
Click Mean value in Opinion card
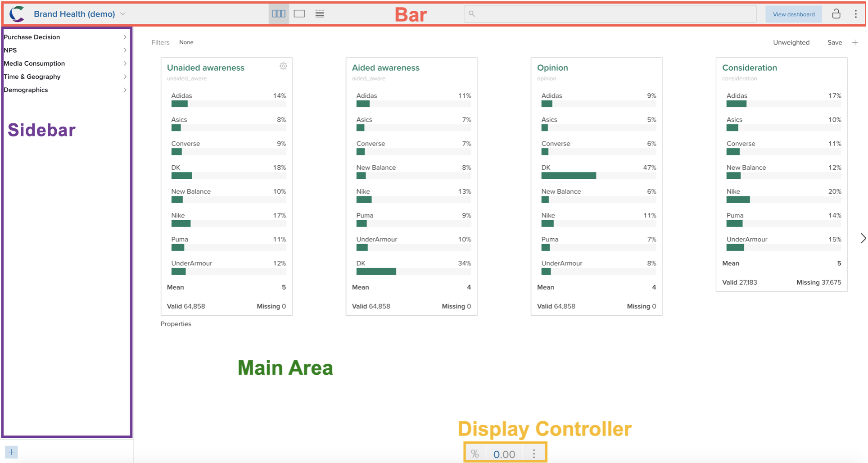654,287
